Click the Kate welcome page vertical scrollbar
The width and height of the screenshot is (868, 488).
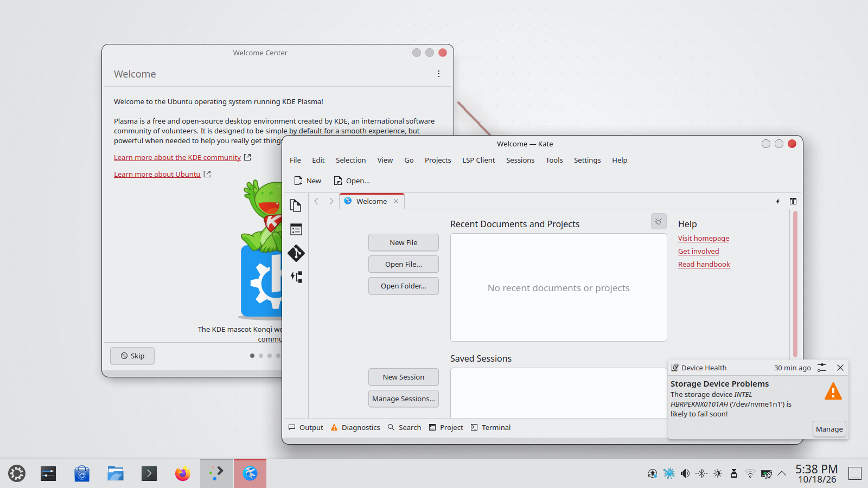point(795,284)
